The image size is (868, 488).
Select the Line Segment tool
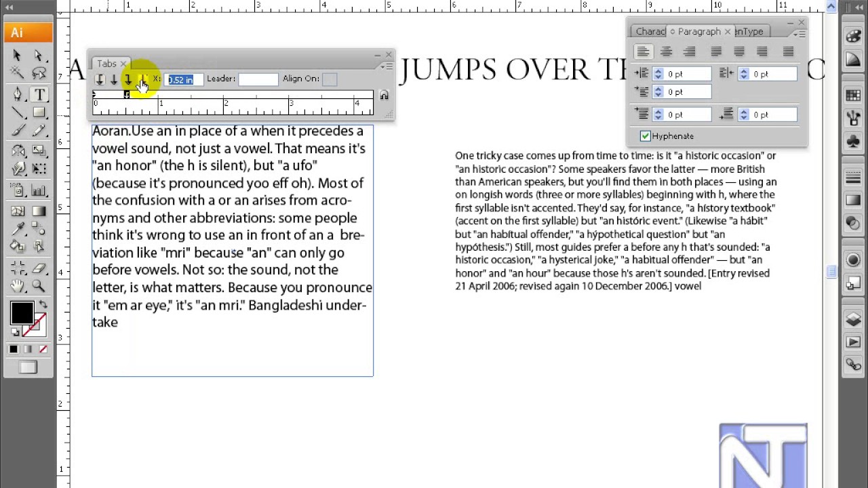pos(17,113)
